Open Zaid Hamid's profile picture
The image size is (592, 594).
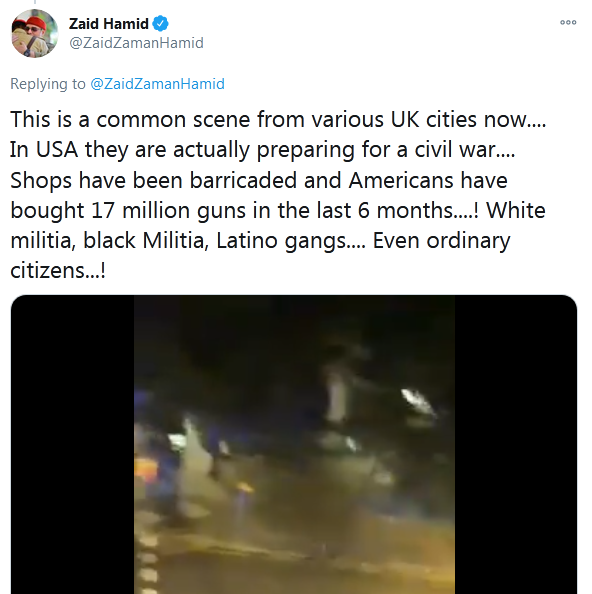pyautogui.click(x=35, y=33)
